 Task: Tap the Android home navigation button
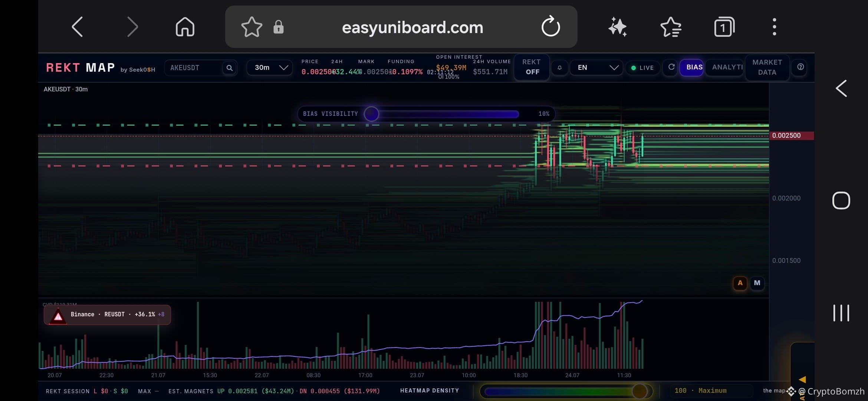pyautogui.click(x=841, y=200)
